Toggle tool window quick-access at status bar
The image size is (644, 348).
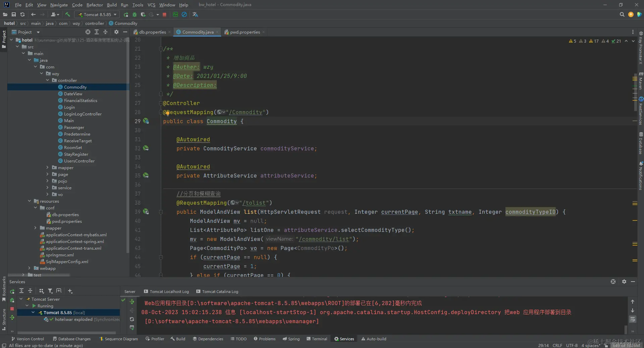tap(4, 345)
